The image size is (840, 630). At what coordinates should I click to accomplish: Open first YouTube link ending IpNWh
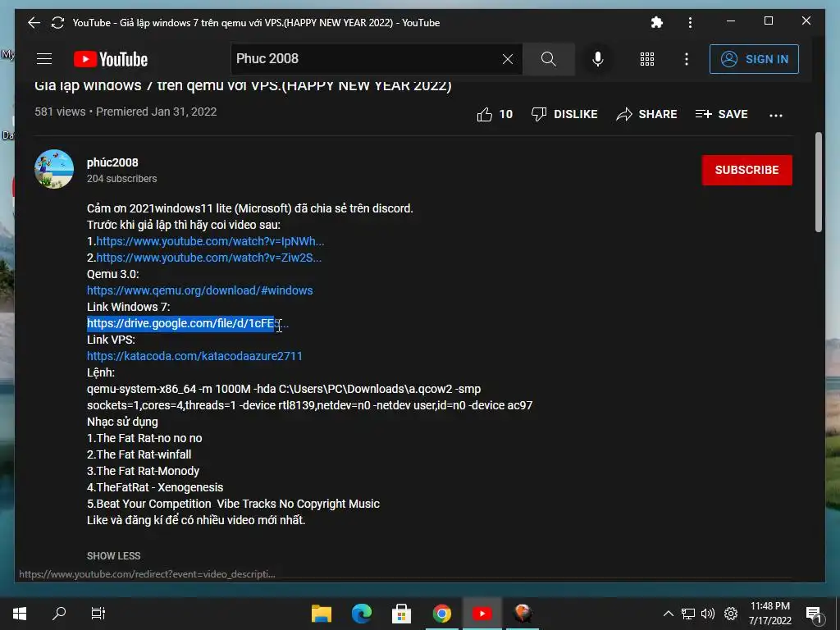210,241
